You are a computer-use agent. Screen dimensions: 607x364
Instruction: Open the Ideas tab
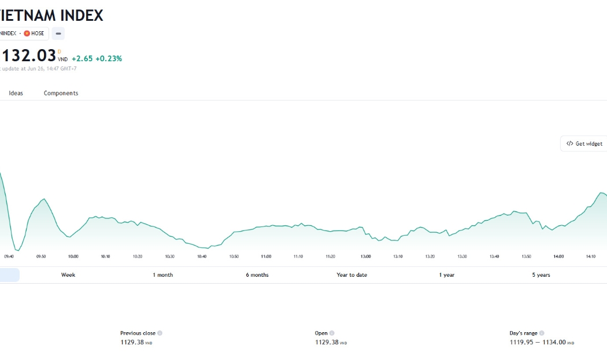point(16,93)
